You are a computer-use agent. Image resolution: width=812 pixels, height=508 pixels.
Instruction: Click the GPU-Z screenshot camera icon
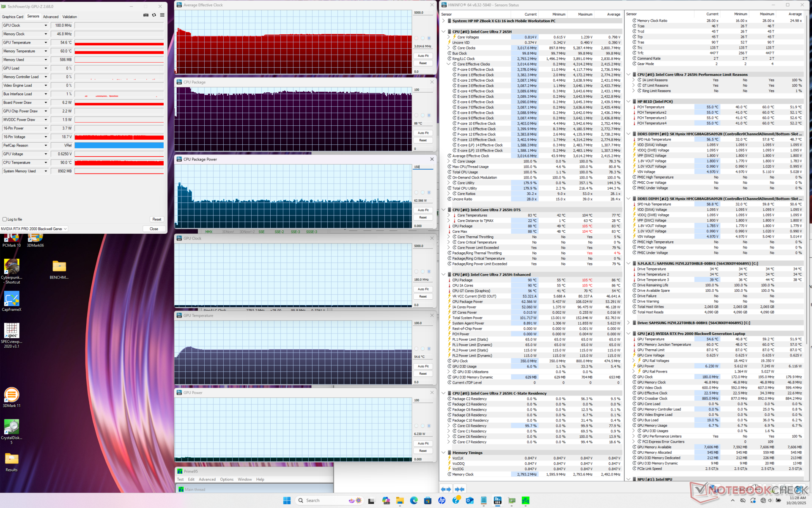(146, 15)
